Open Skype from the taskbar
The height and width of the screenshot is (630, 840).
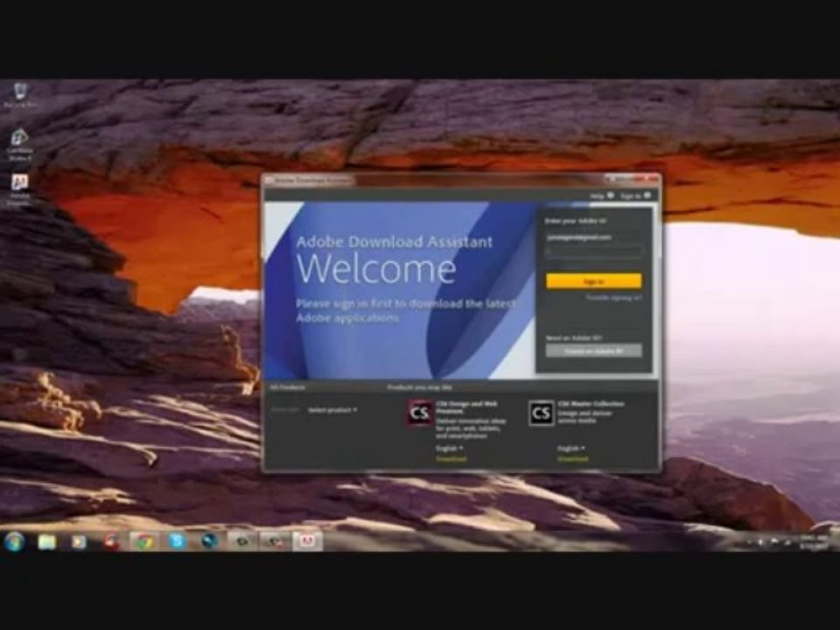pos(177,542)
